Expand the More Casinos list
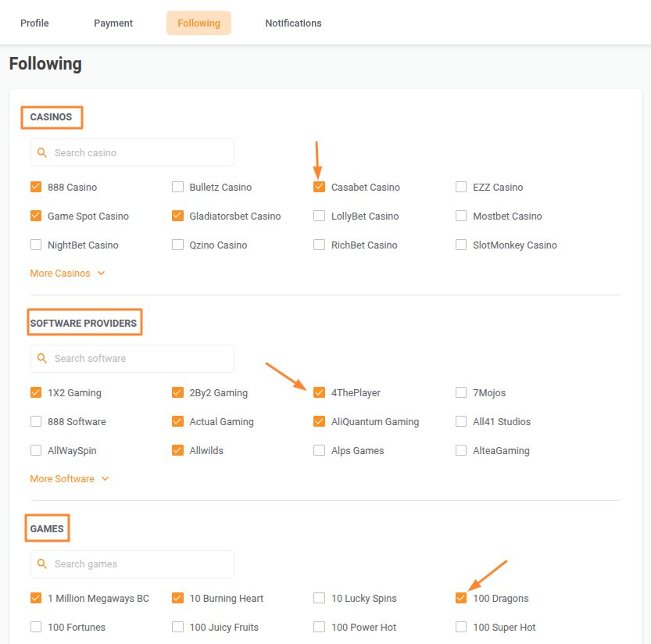Screen dimensions: 651x644 60,274
